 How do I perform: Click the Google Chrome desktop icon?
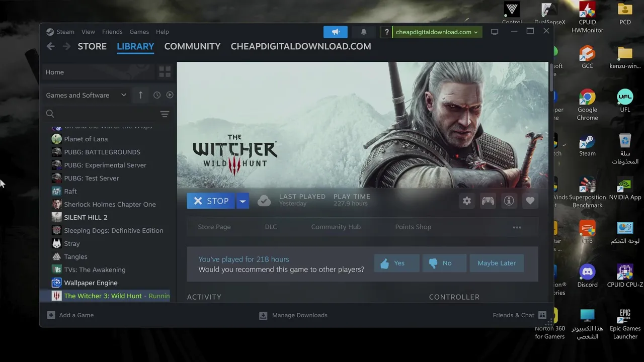587,105
